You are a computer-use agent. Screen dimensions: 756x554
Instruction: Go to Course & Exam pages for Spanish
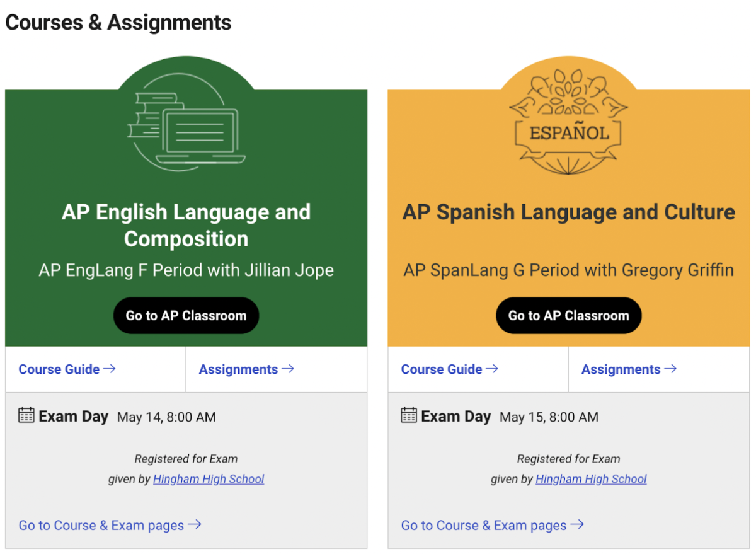(492, 525)
